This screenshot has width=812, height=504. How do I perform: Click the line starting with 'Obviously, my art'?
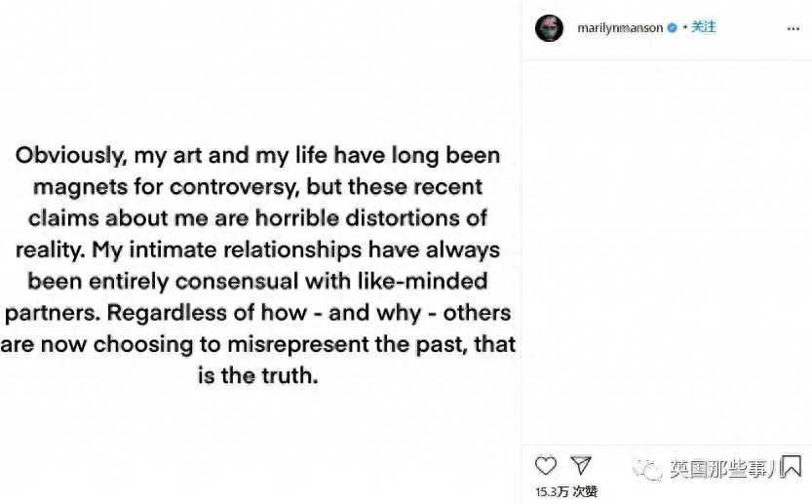(258, 155)
